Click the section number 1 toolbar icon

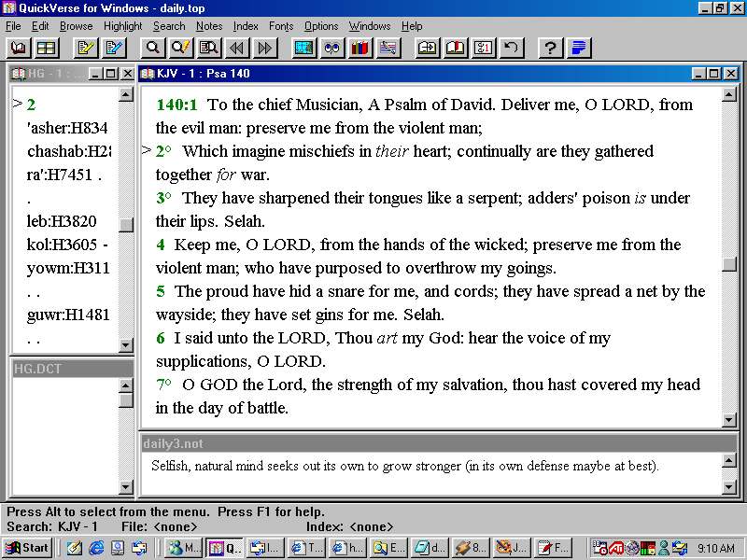coord(484,48)
